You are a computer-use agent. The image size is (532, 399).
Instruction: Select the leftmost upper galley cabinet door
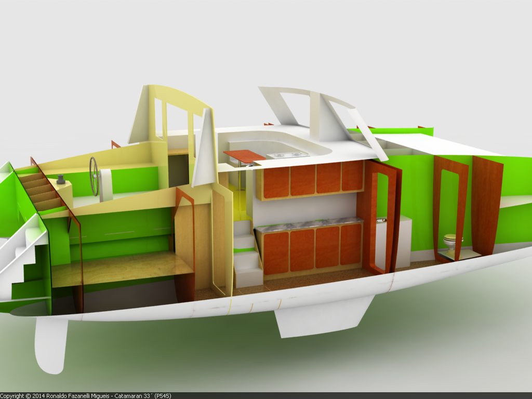click(276, 181)
